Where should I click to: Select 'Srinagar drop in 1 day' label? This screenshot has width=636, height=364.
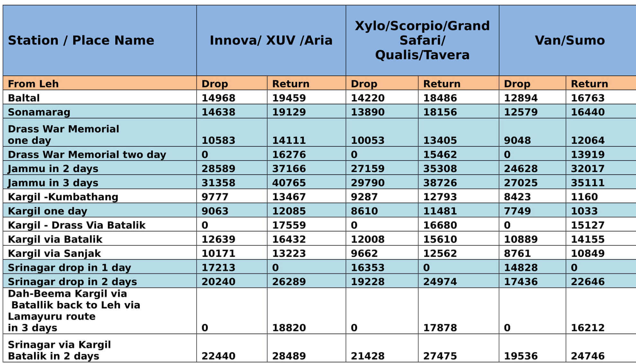(x=69, y=267)
